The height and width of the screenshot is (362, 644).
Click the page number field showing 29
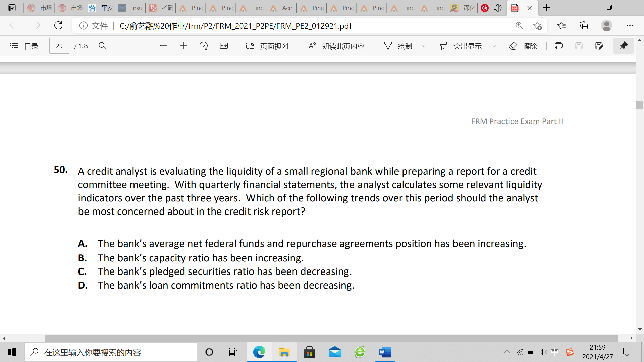pyautogui.click(x=59, y=46)
